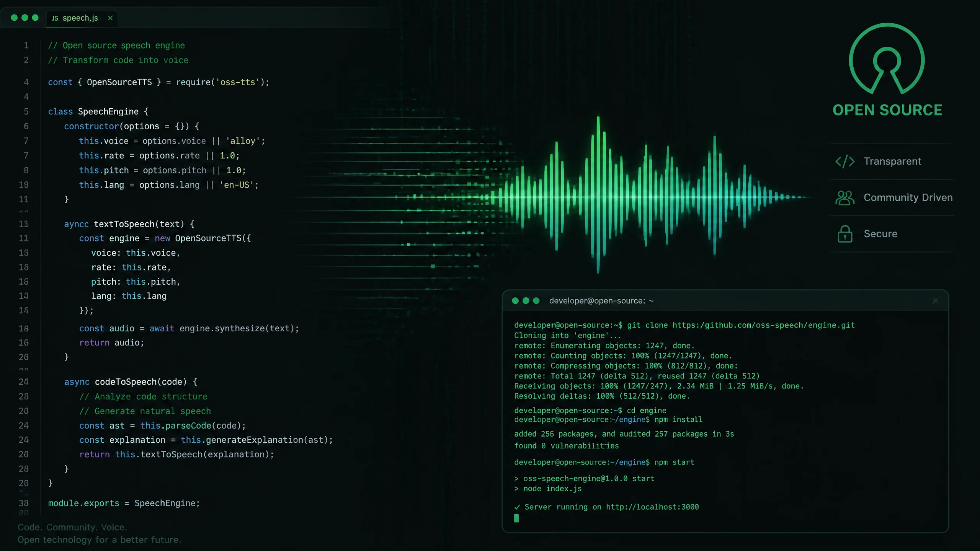Click the Open Source keyhole logo
The height and width of the screenshot is (551, 980).
(887, 59)
